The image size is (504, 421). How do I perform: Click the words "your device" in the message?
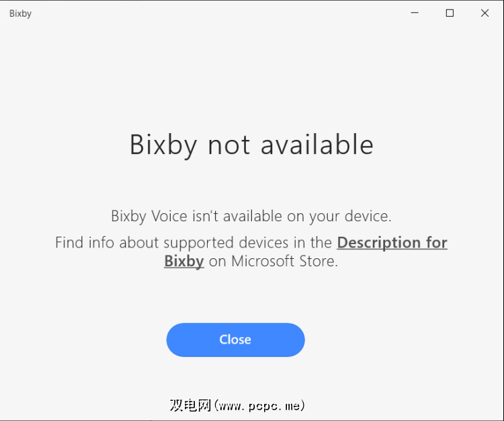(349, 217)
